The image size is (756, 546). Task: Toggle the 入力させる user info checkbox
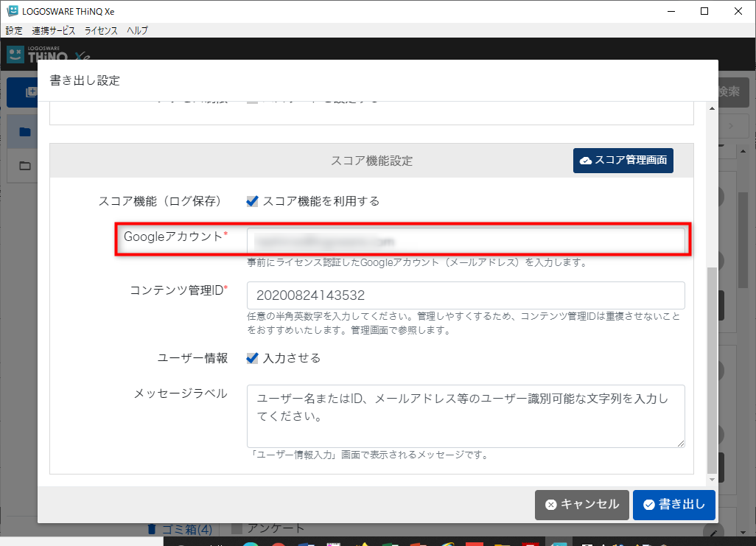click(252, 358)
